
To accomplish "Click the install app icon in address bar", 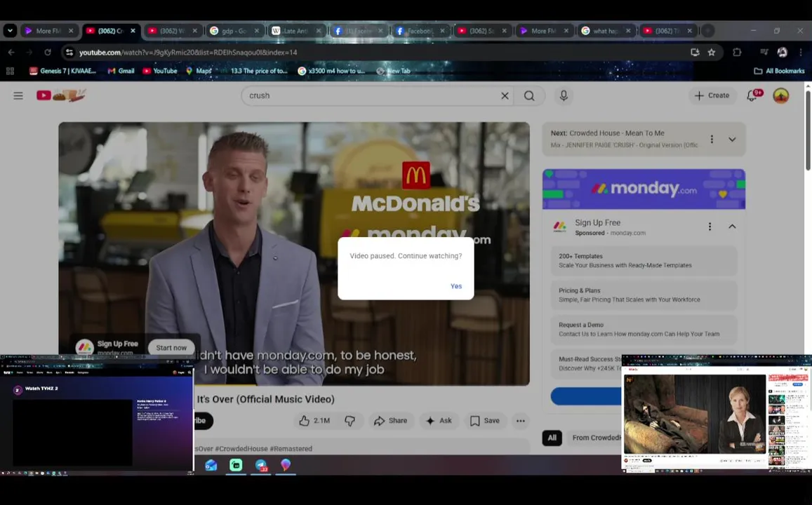I will click(695, 53).
